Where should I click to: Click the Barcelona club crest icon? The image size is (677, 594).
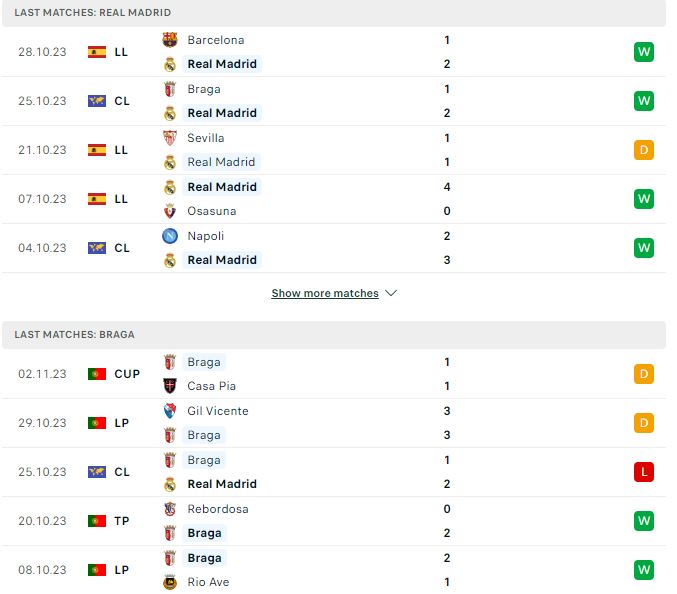[x=170, y=40]
